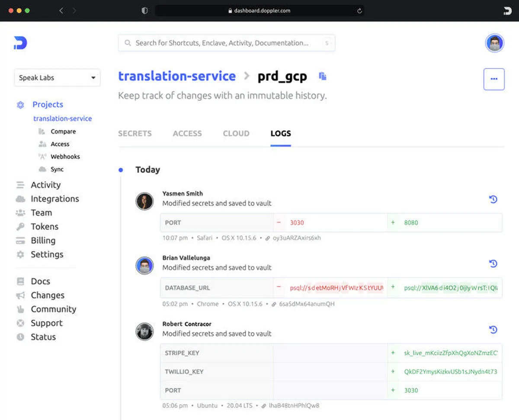Go to Team in the sidebar
This screenshot has height=420, width=519.
point(42,213)
